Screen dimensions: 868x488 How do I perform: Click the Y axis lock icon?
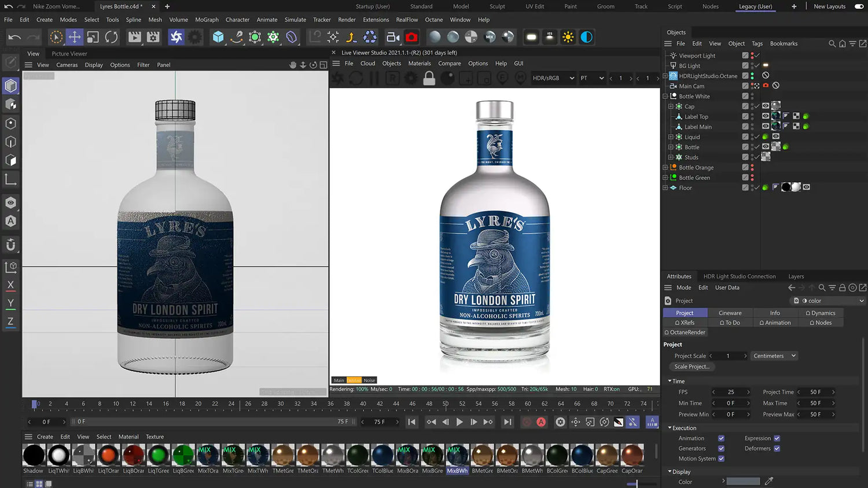(10, 303)
